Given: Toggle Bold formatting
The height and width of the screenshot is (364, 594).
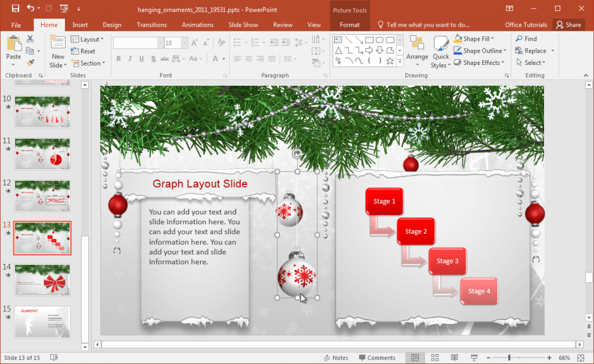Looking at the screenshot, I should [x=118, y=59].
